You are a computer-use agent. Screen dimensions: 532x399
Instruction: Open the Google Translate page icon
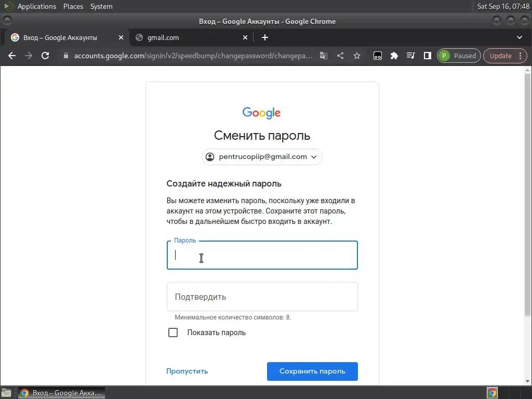(x=324, y=56)
